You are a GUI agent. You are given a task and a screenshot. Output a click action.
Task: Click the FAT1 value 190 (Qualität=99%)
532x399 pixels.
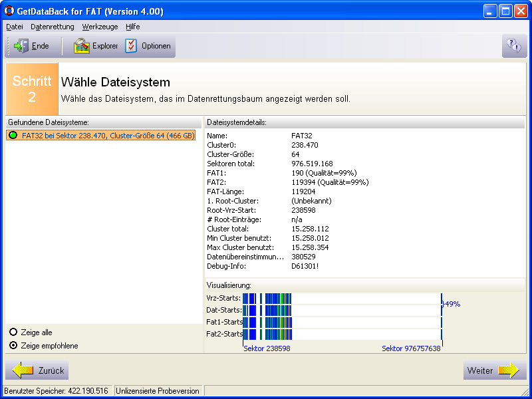324,173
